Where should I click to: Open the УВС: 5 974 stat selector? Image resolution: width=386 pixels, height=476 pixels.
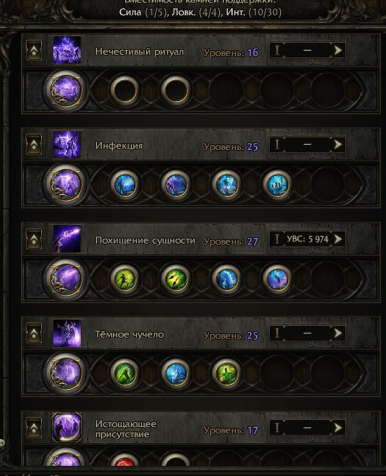click(x=307, y=239)
